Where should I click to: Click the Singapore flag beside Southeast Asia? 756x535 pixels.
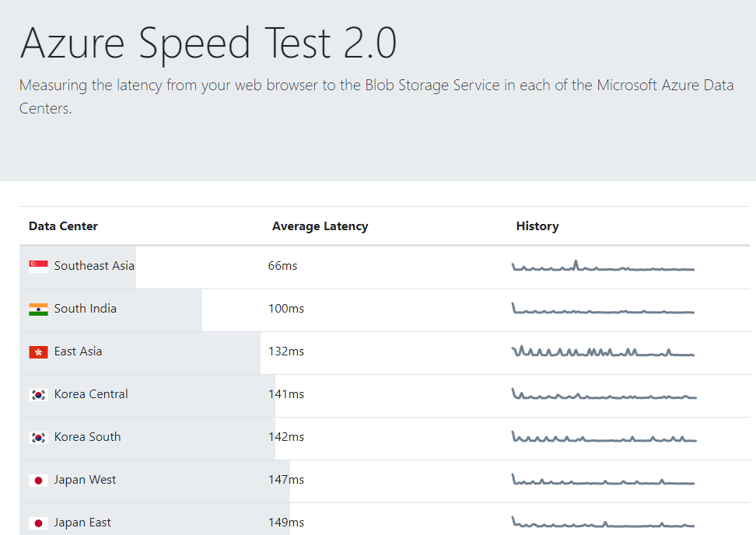pos(37,265)
